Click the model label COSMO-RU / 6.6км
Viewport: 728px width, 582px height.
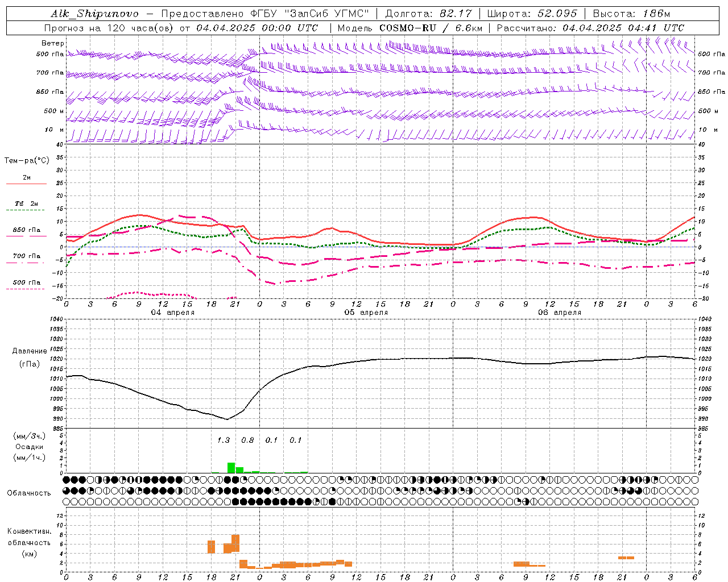tap(431, 28)
